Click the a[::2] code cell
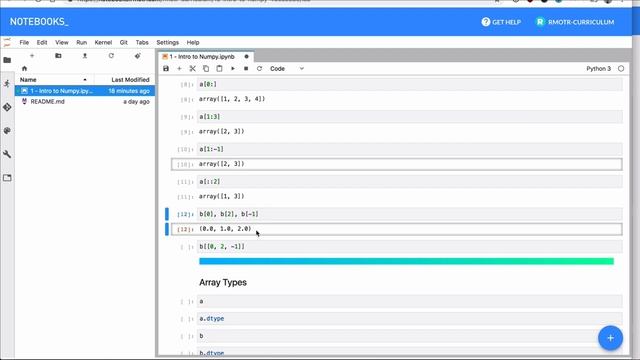 coord(409,182)
